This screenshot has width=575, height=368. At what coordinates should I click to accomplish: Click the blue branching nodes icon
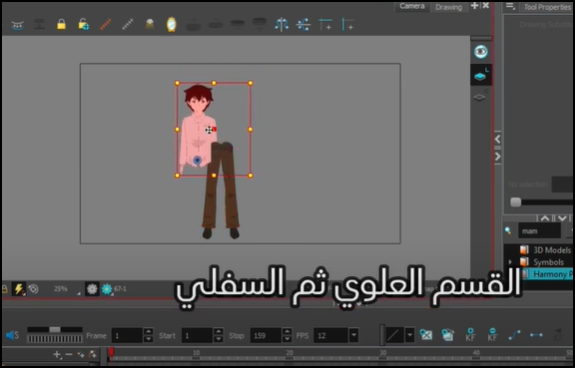(303, 25)
